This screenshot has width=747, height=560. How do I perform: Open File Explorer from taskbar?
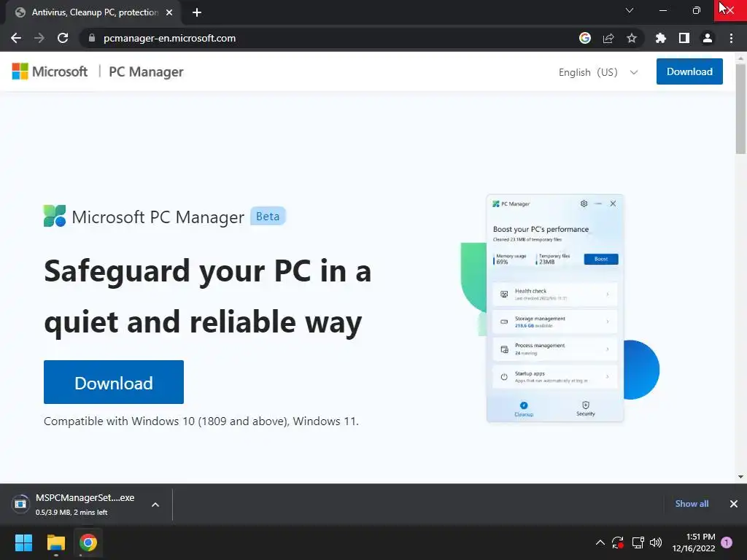pyautogui.click(x=55, y=542)
